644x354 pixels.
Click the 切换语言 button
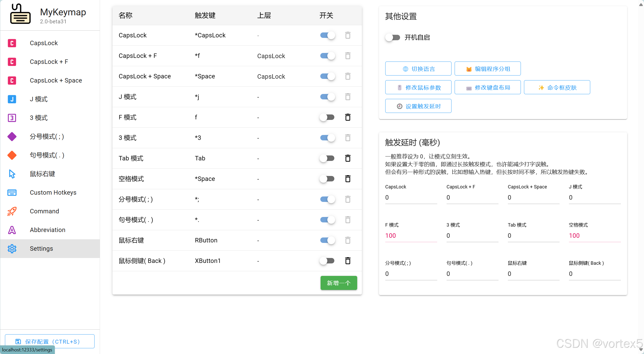(x=418, y=69)
